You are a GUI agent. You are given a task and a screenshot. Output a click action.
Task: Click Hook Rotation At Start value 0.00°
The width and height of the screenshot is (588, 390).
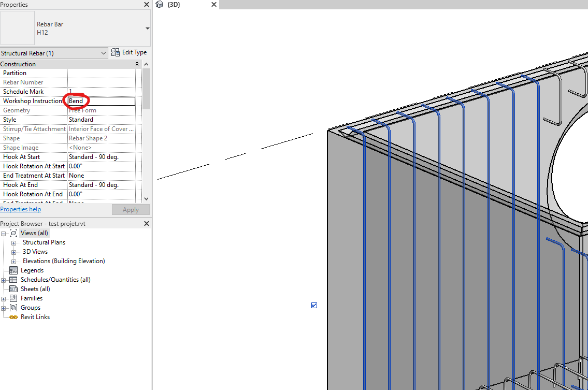coord(101,166)
